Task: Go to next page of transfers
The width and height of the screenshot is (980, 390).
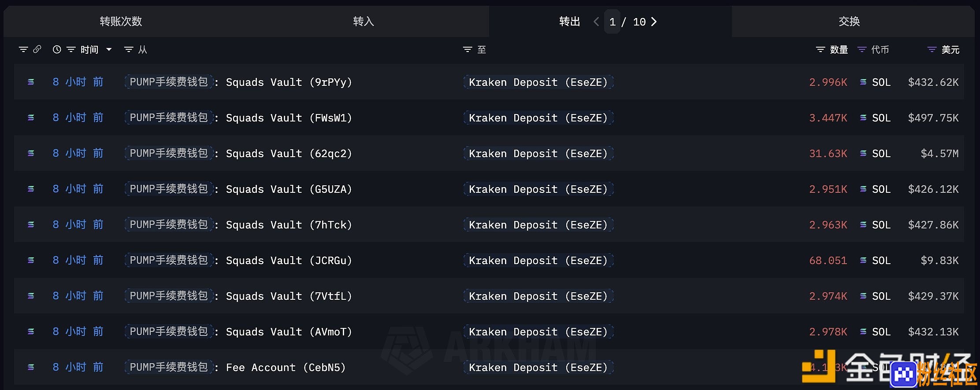Action: point(654,22)
